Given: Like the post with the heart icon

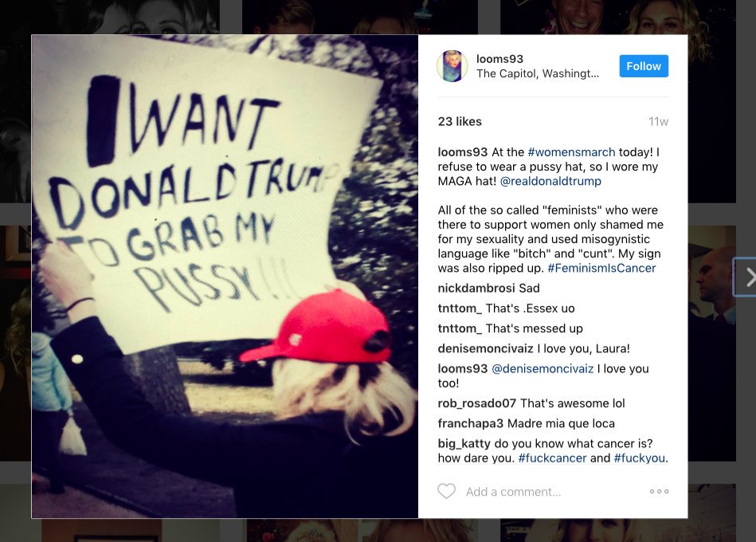Looking at the screenshot, I should [446, 491].
